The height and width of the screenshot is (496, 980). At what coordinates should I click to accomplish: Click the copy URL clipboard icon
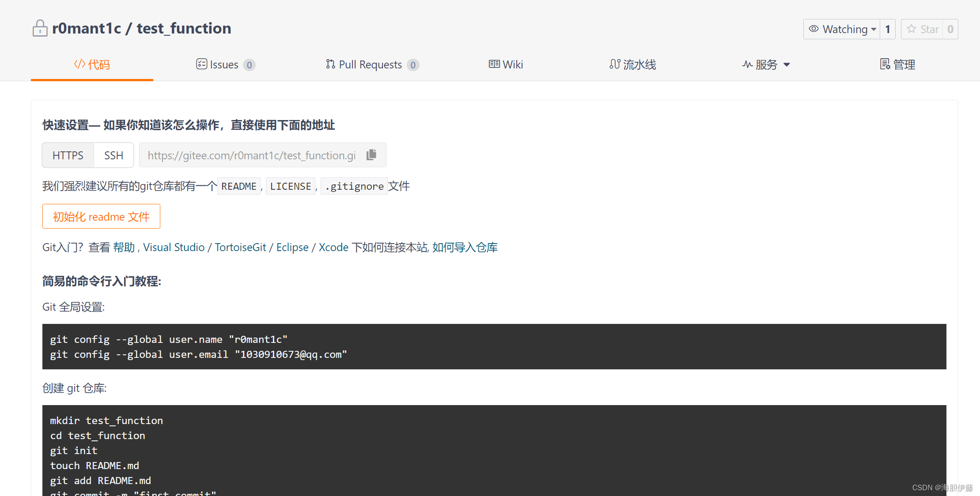pos(371,154)
